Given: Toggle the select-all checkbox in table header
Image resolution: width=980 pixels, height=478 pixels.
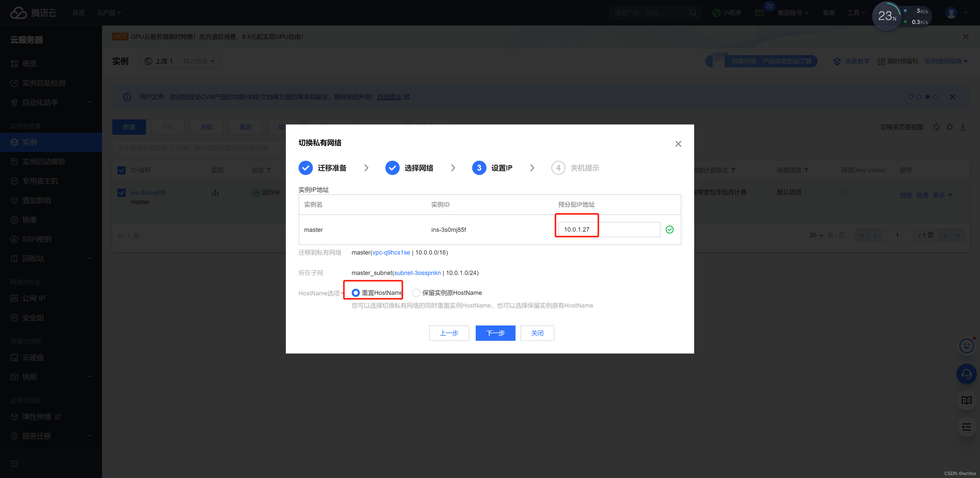Looking at the screenshot, I should [121, 170].
